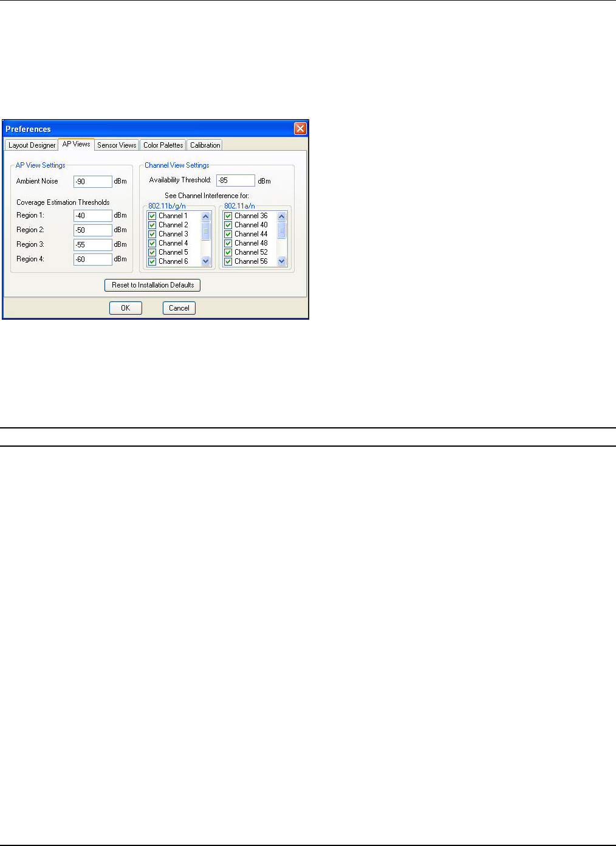Uncheck the Channel 1 checkbox
Viewport: 616px width, 846px height.
[x=152, y=216]
